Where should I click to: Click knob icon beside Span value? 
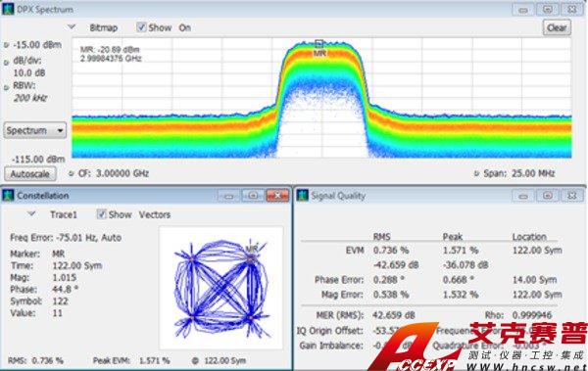476,173
